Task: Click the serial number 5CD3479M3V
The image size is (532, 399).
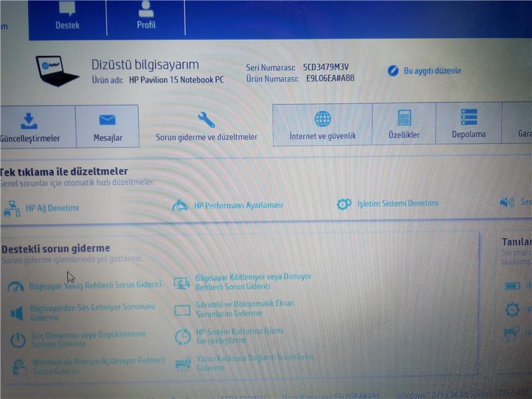Action: (x=326, y=67)
